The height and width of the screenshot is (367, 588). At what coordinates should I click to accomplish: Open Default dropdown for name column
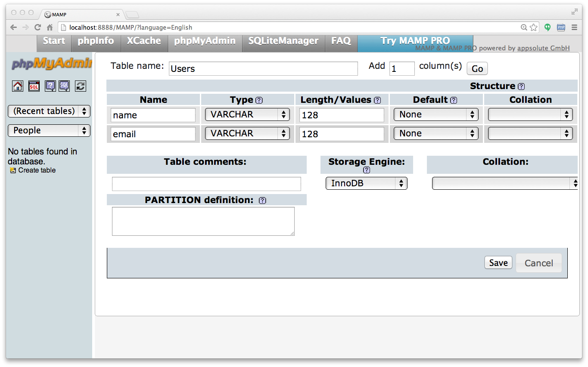436,114
